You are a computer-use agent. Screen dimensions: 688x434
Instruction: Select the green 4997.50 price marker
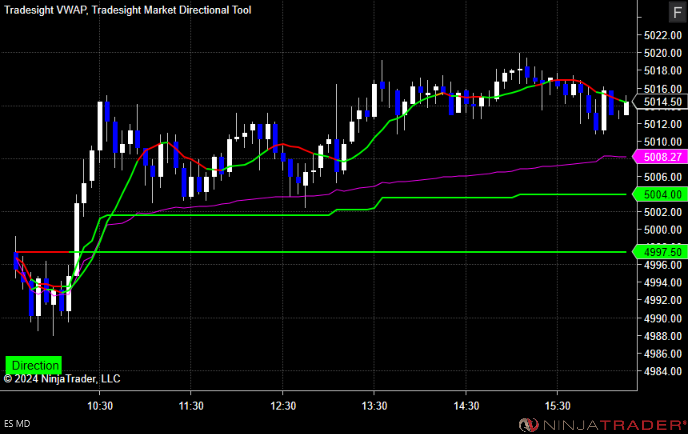pos(661,252)
